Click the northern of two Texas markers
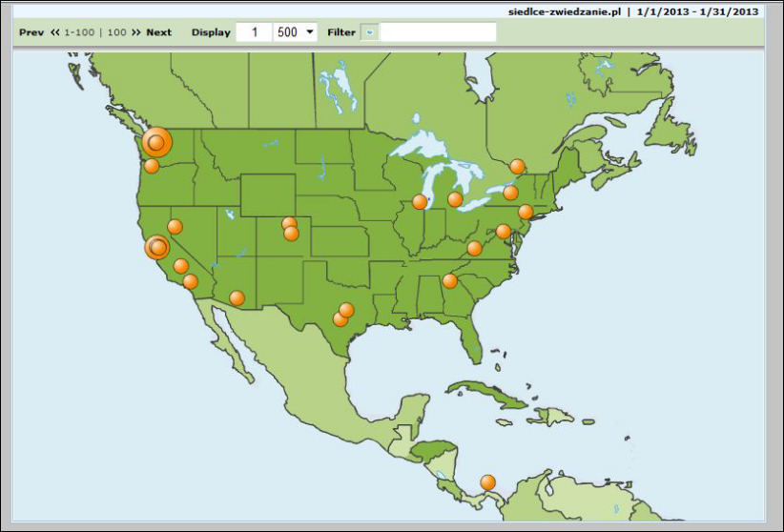This screenshot has width=784, height=532. [x=346, y=310]
